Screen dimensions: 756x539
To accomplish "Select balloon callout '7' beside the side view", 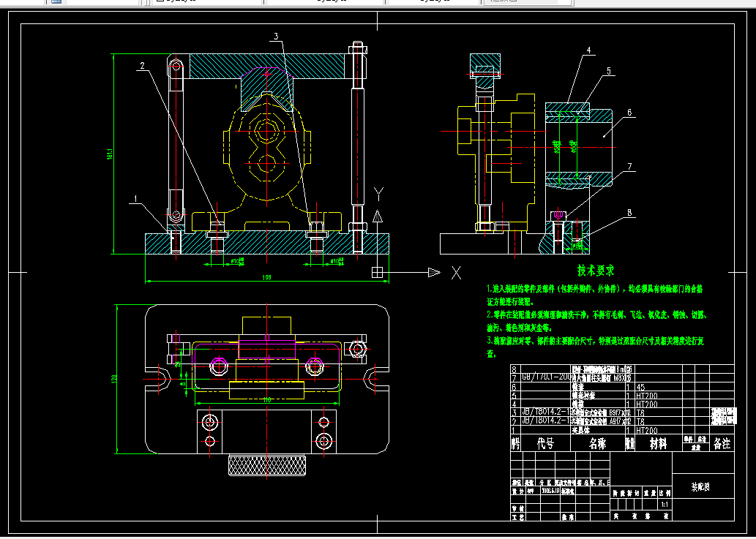I will pos(629,167).
